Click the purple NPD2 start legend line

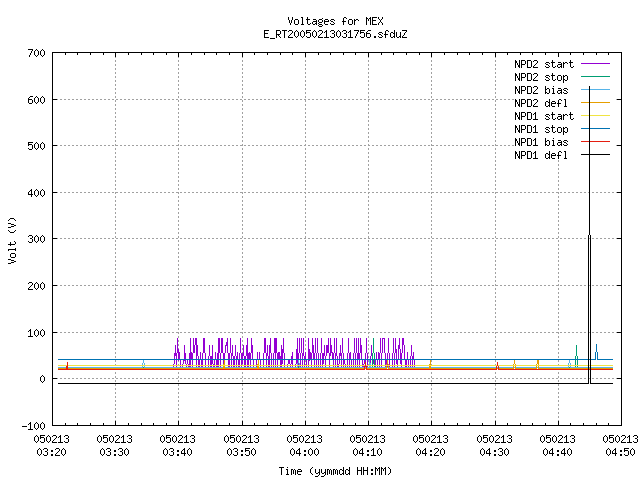595,64
